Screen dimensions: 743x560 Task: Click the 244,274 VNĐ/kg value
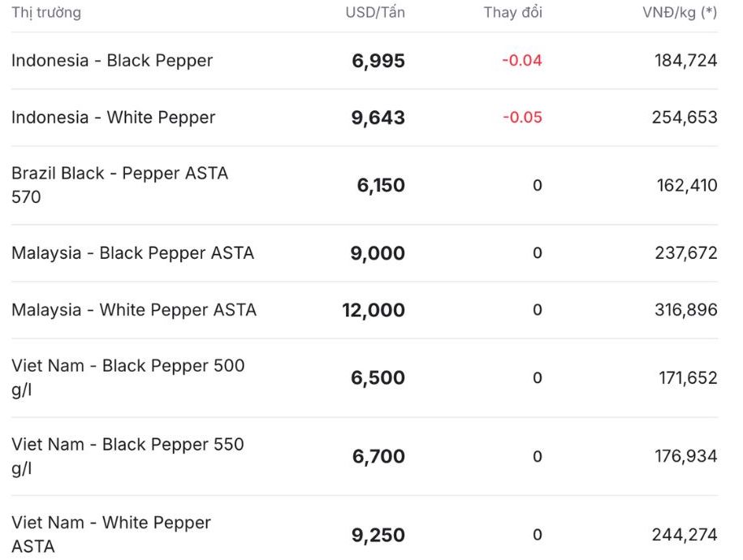(x=685, y=535)
